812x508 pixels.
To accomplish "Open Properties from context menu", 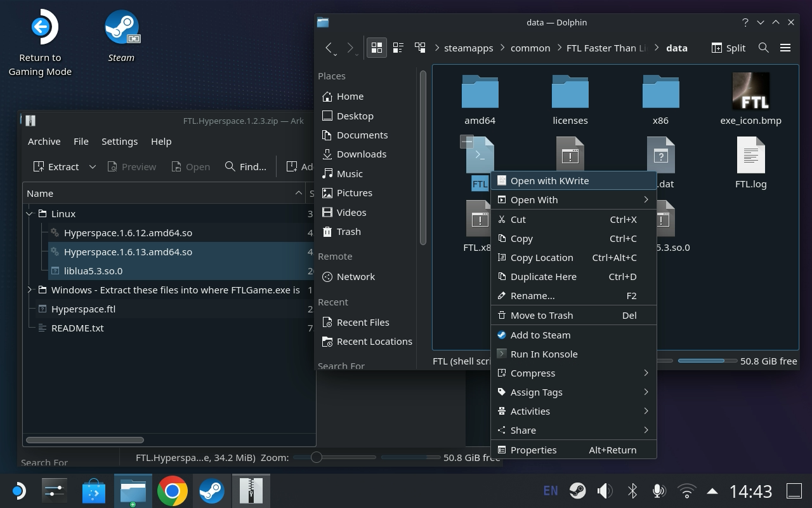I will point(573,450).
